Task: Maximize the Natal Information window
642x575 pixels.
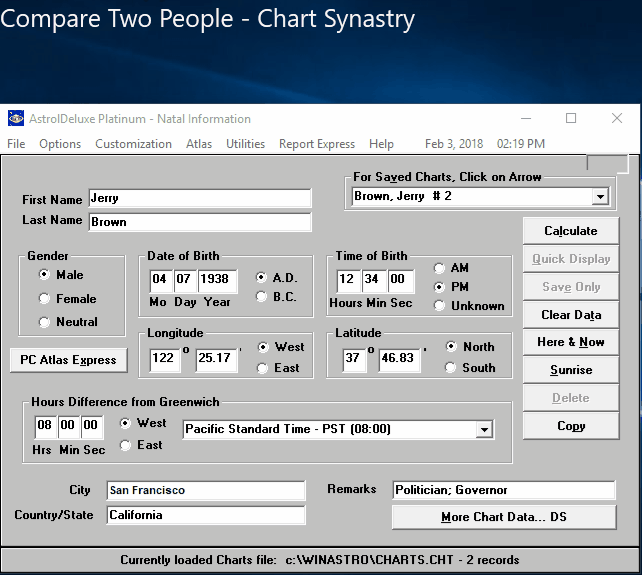Action: click(x=571, y=118)
